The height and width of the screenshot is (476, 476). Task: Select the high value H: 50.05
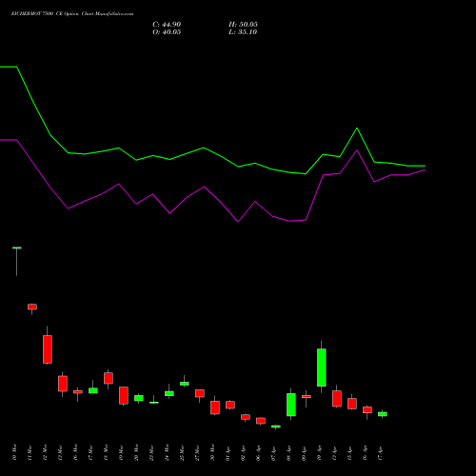coord(243,25)
